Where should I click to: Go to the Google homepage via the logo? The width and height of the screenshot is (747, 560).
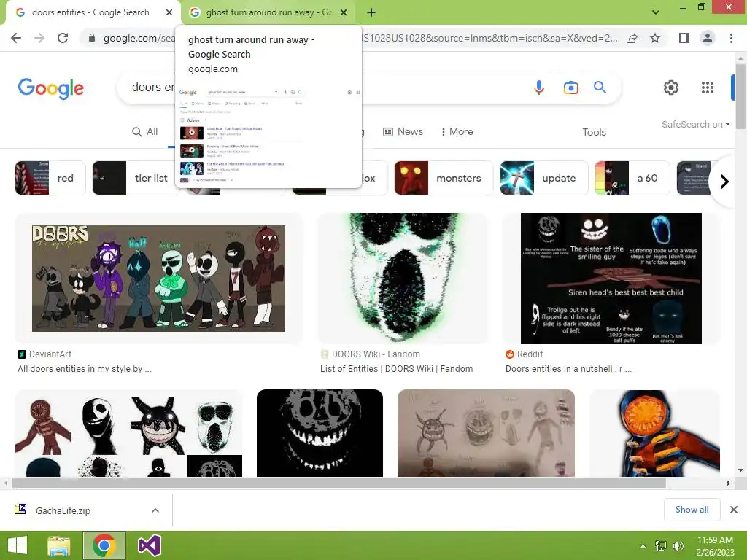[x=51, y=88]
